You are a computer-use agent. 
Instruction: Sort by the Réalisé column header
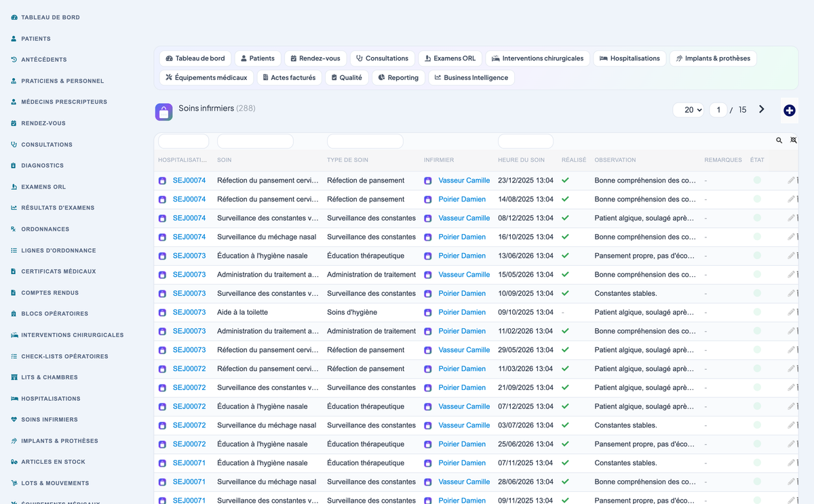pos(574,160)
